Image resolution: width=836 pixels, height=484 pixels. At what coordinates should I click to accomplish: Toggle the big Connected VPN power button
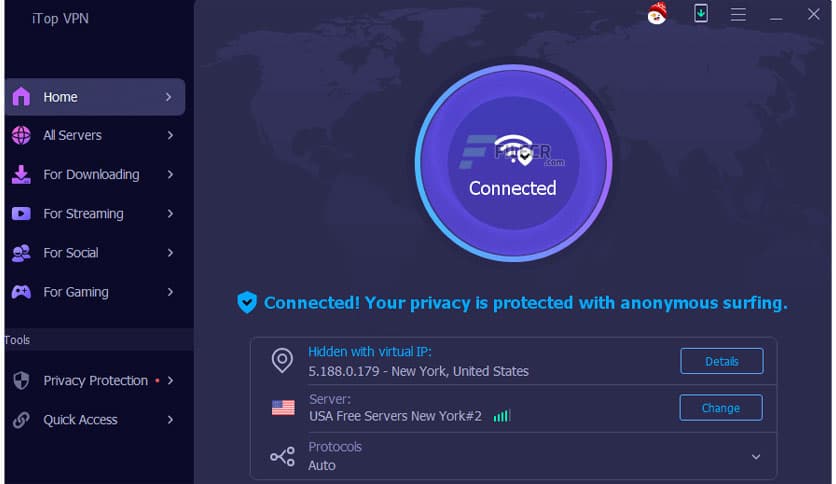pyautogui.click(x=513, y=163)
